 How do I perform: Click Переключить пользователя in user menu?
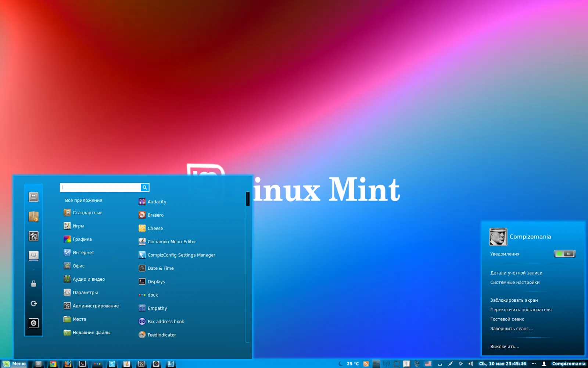pyautogui.click(x=521, y=309)
